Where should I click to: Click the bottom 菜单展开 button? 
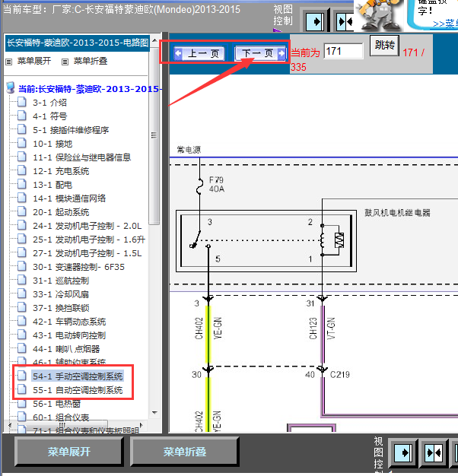(x=69, y=452)
